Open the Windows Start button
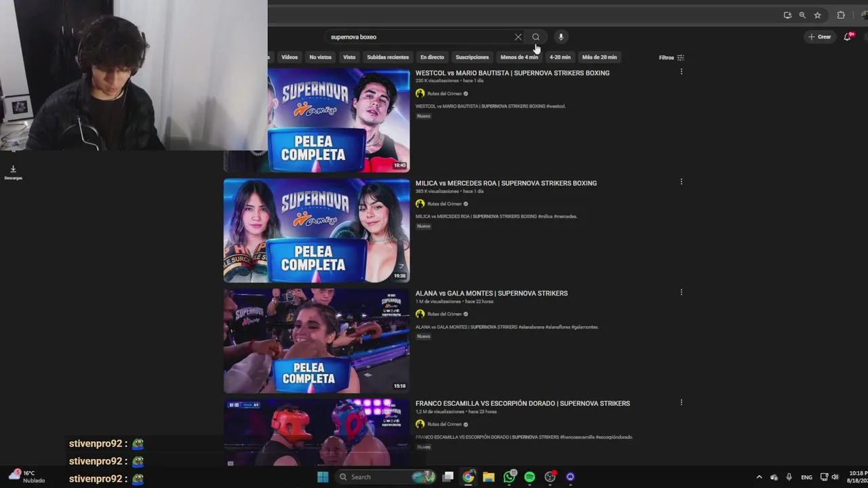868x488 pixels. 323,476
